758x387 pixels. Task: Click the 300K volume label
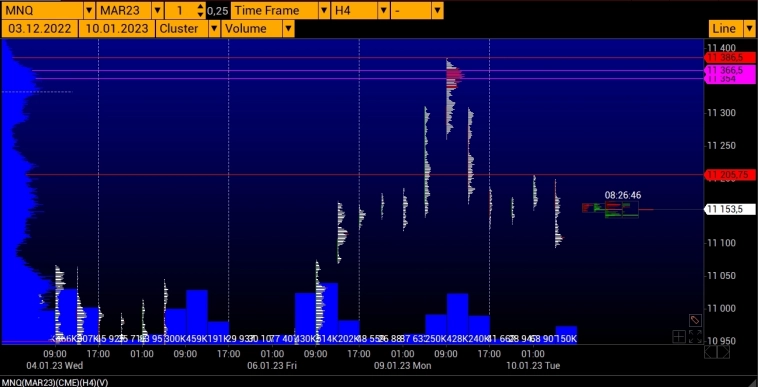point(175,339)
